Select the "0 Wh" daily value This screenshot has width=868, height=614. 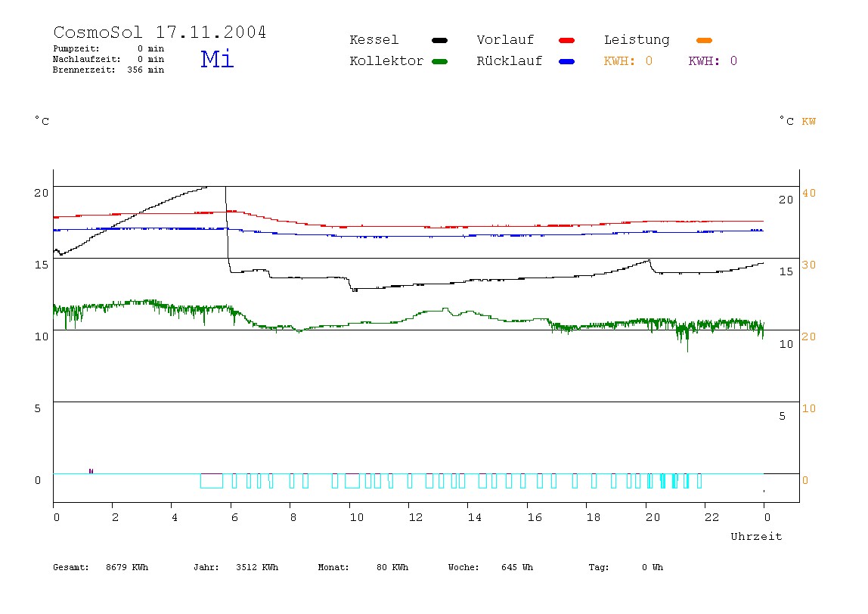(653, 567)
